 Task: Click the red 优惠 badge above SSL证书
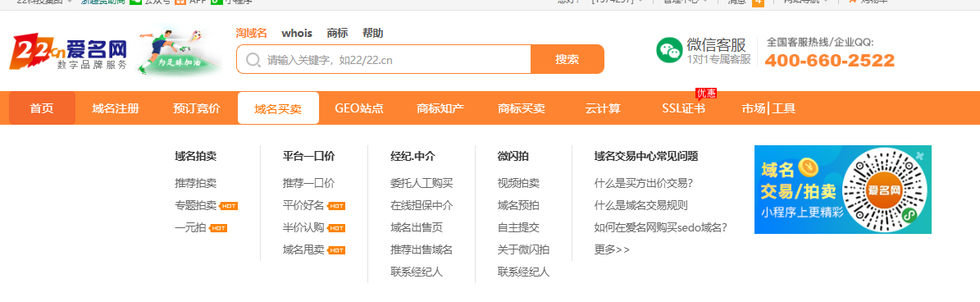706,94
